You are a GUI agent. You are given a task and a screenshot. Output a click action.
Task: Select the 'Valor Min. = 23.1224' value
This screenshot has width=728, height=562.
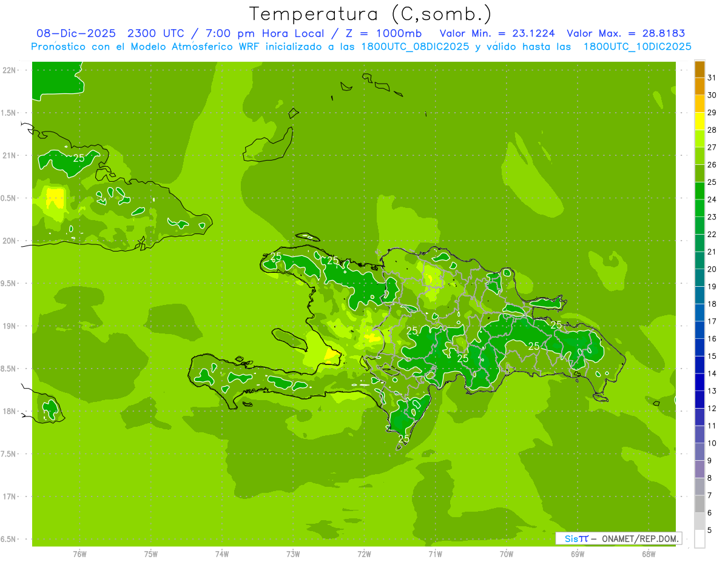coord(497,34)
